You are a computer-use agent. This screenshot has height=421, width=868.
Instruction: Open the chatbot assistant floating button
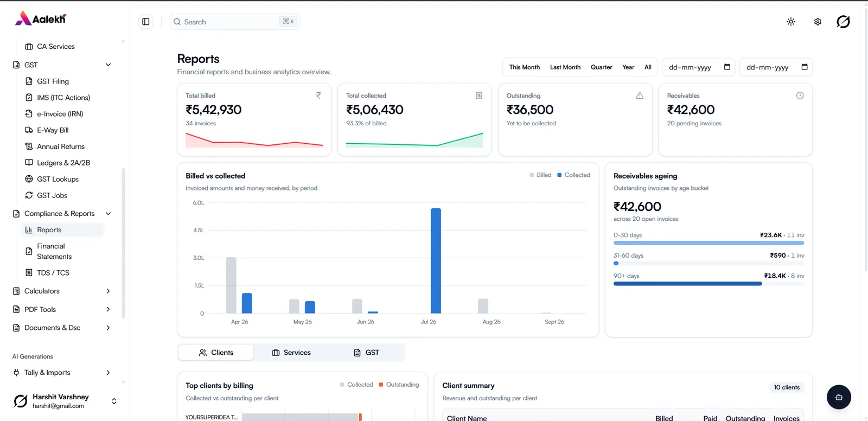click(x=839, y=397)
